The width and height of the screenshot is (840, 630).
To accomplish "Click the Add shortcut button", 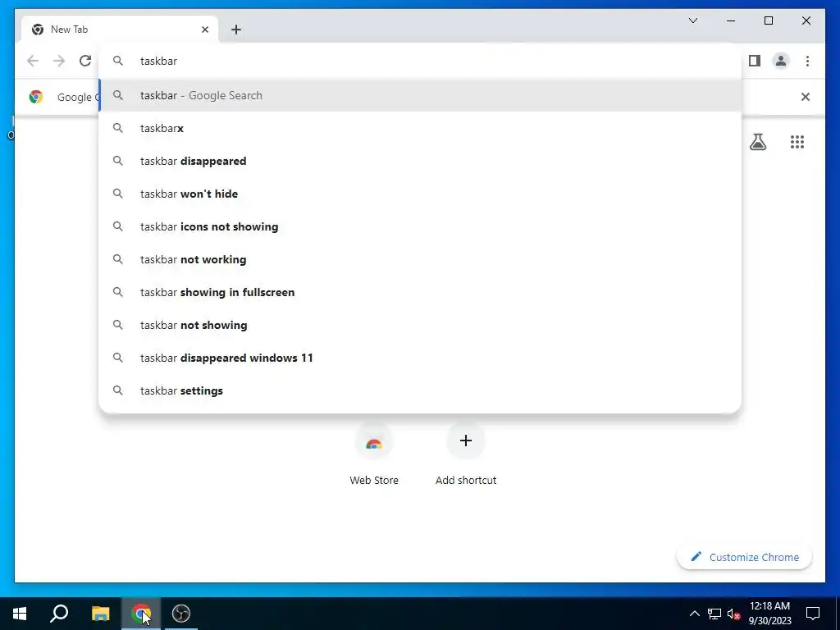I will click(466, 454).
